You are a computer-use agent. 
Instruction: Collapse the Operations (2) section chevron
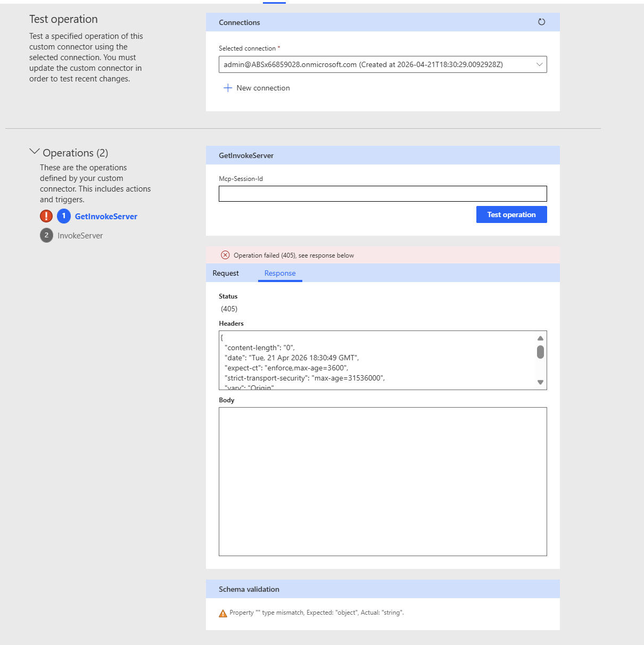click(35, 152)
